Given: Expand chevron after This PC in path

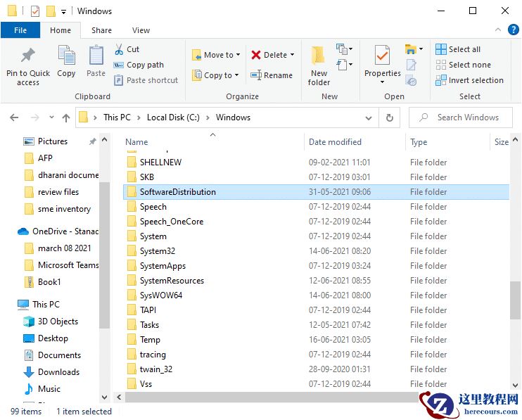Looking at the screenshot, I should click(139, 117).
